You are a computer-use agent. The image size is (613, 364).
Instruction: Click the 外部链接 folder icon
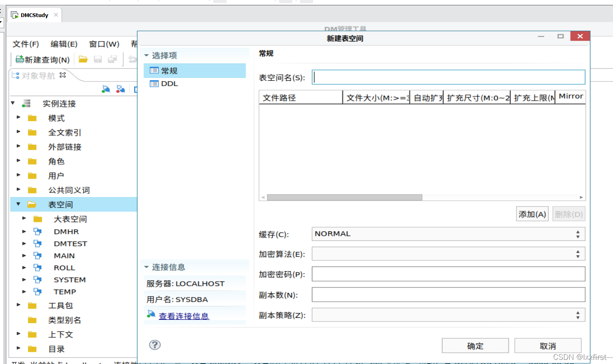32,147
